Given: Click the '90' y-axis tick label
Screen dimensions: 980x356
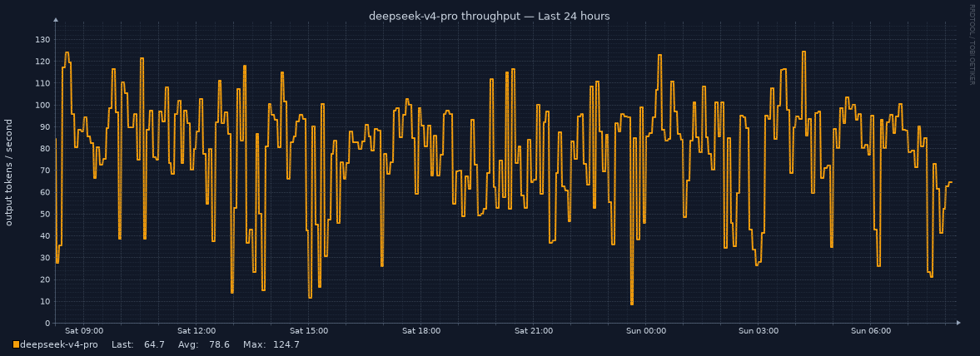Looking at the screenshot, I should [x=46, y=127].
